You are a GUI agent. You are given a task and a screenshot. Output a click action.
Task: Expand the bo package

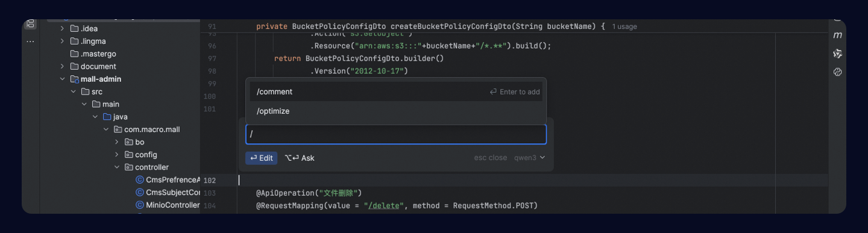[x=117, y=141]
